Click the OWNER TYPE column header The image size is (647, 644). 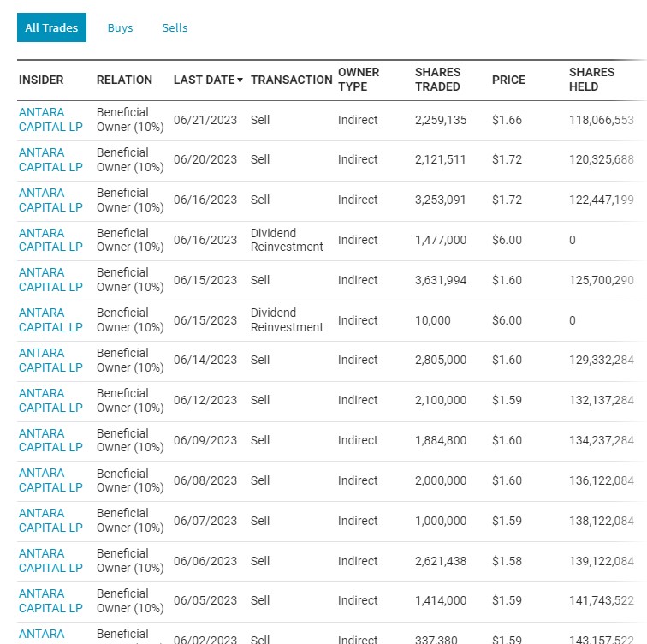tap(359, 80)
